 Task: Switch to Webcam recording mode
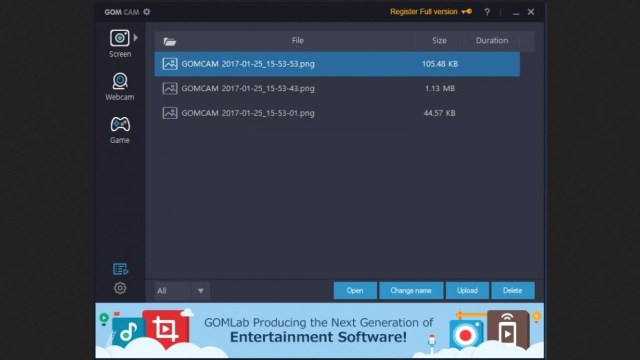click(120, 86)
